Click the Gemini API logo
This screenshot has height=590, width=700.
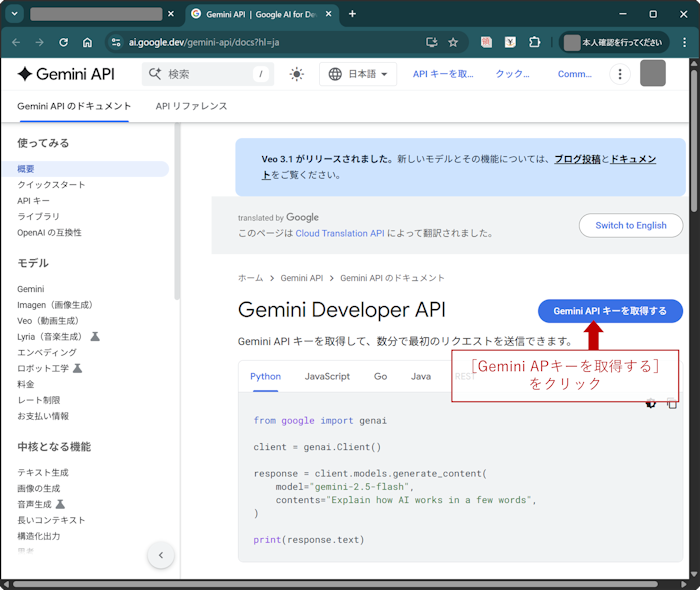pyautogui.click(x=66, y=74)
